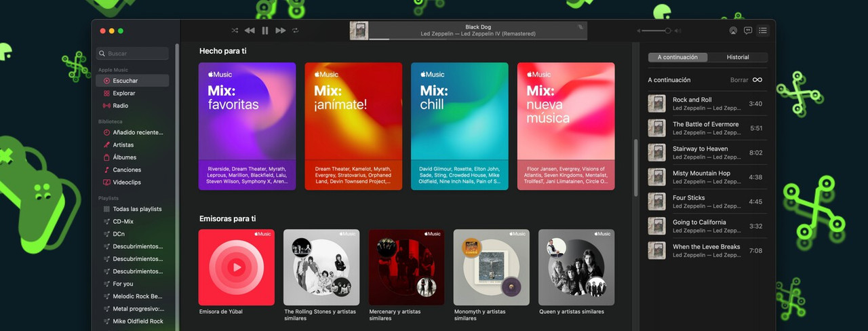Click the Hecho para ti heading
868x331 pixels.
point(222,51)
